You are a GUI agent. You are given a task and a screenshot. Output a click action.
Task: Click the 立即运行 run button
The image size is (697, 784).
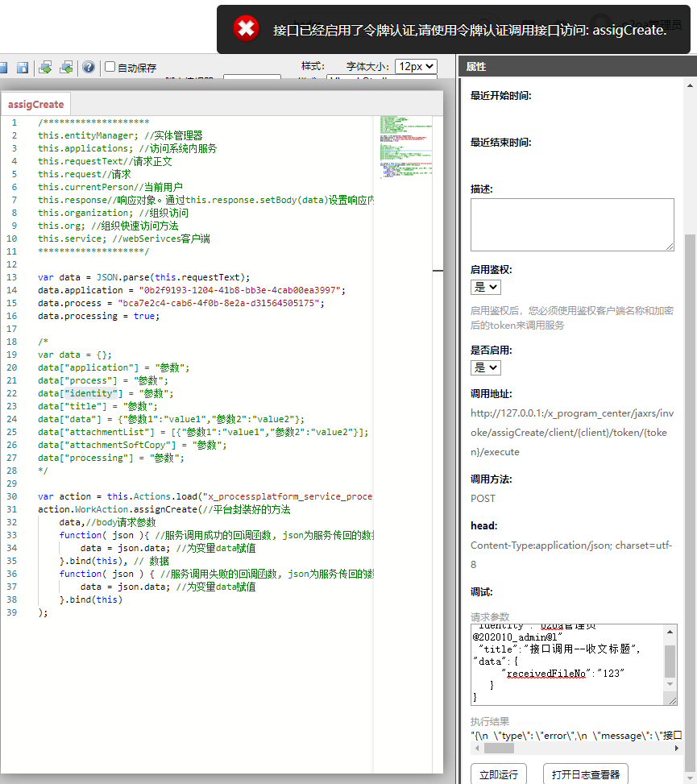pyautogui.click(x=500, y=774)
